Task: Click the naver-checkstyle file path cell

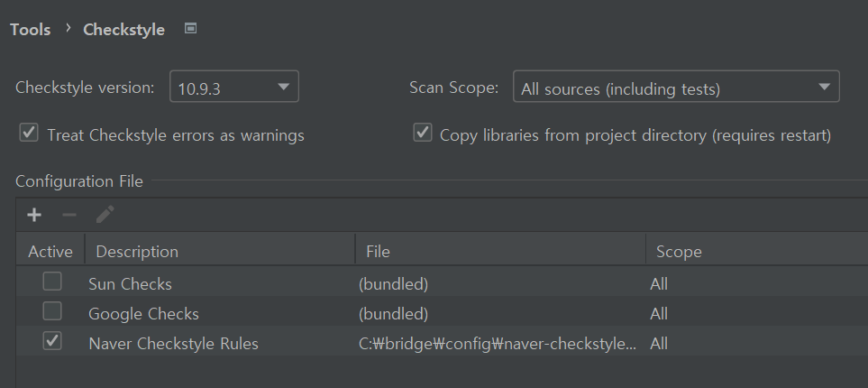Action: point(498,344)
